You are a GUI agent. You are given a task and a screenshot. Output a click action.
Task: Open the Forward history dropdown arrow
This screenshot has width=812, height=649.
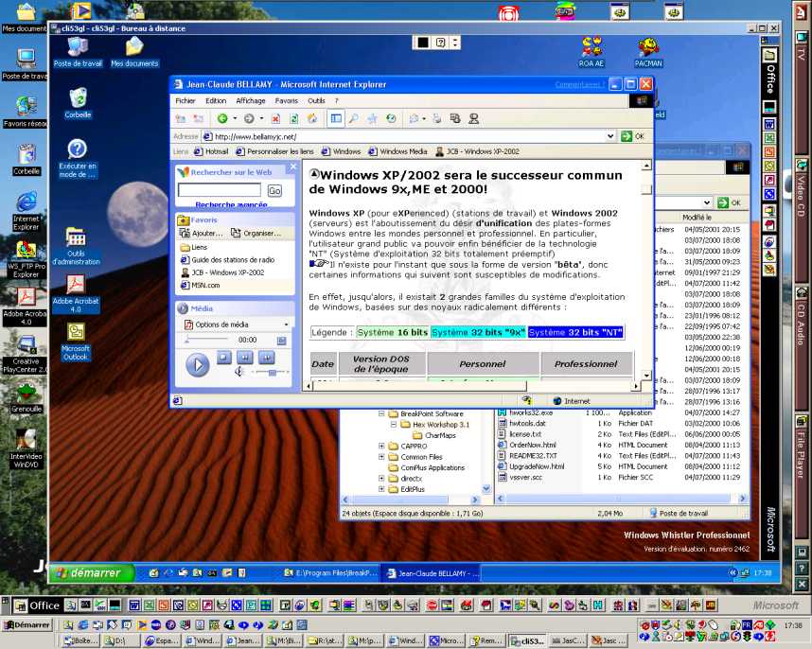point(261,118)
